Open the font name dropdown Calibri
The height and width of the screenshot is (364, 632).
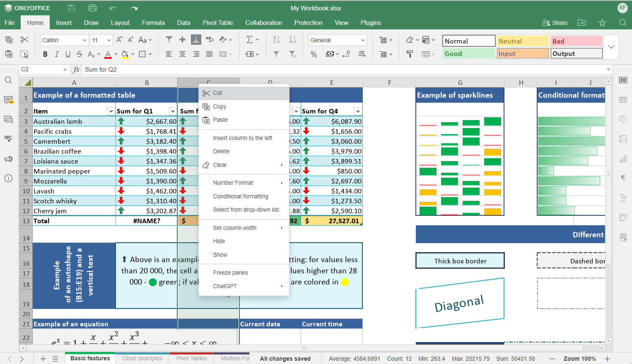[x=64, y=40]
